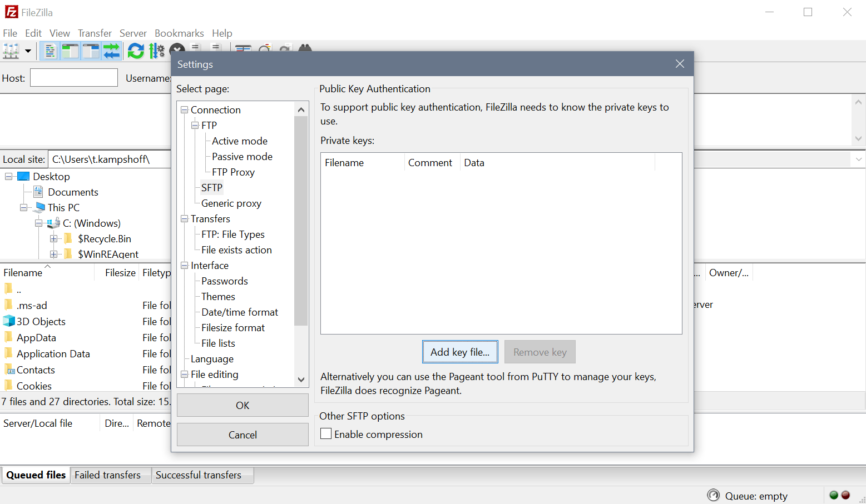Click the Add key file... button
Image resolution: width=866 pixels, height=504 pixels.
(460, 352)
